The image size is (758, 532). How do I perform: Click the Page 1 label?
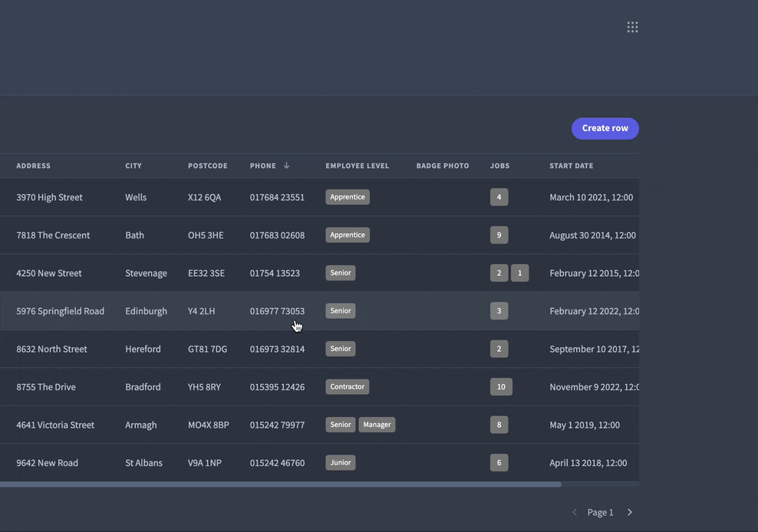(600, 511)
